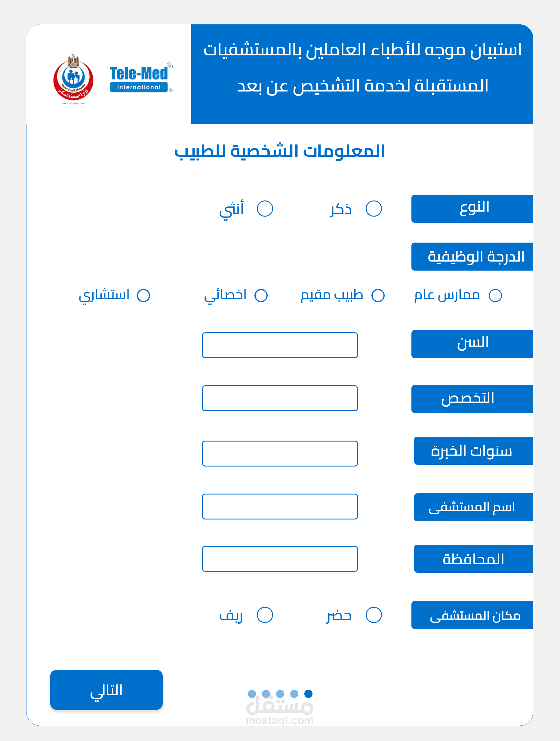The image size is (560, 741).
Task: Select the ذكر (male) radio button
Action: pos(373,208)
